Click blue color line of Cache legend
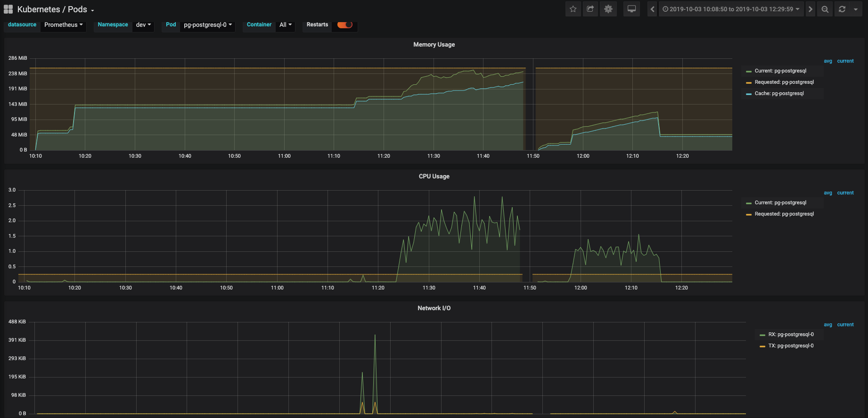 [749, 94]
